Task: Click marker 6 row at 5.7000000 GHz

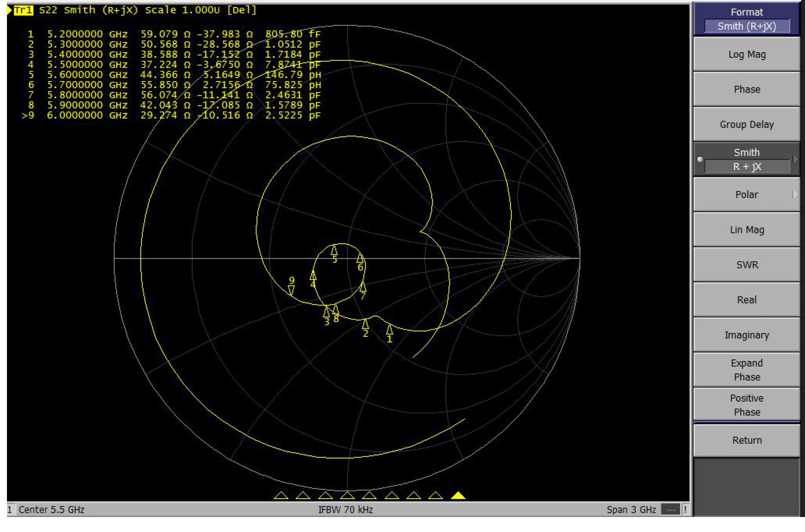Action: click(x=174, y=85)
